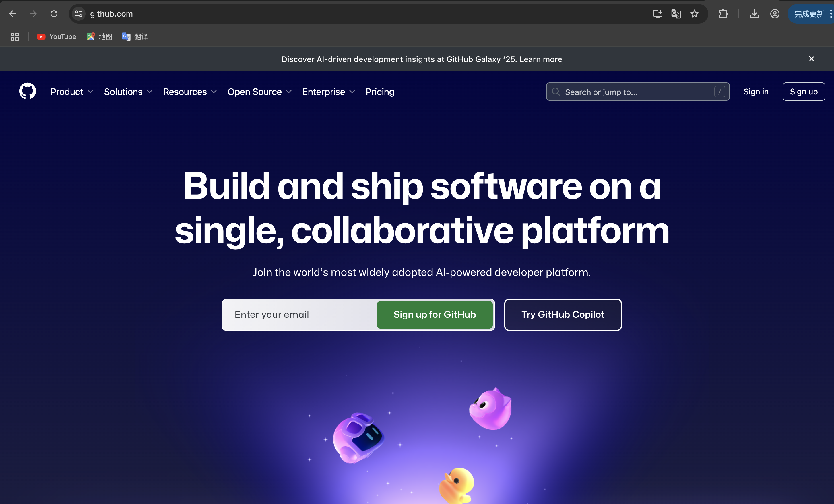Click the GitHub Octocat logo
Screen dimensions: 834x504
pyautogui.click(x=28, y=91)
